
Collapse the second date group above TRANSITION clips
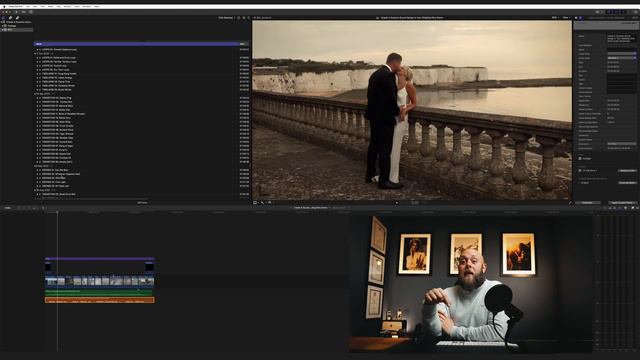[x=35, y=94]
